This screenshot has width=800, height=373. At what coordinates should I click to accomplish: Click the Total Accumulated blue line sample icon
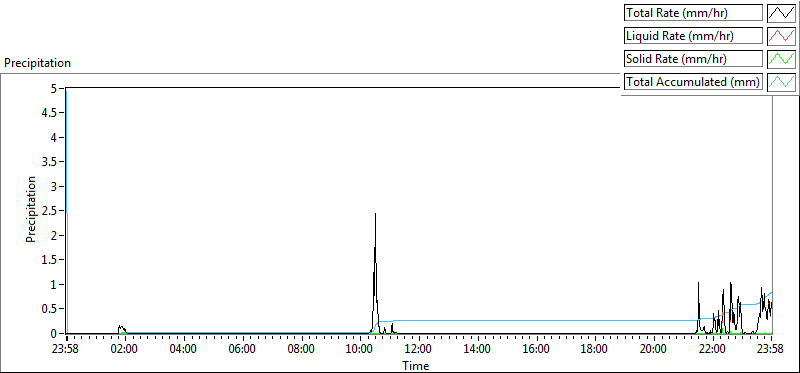pyautogui.click(x=782, y=82)
